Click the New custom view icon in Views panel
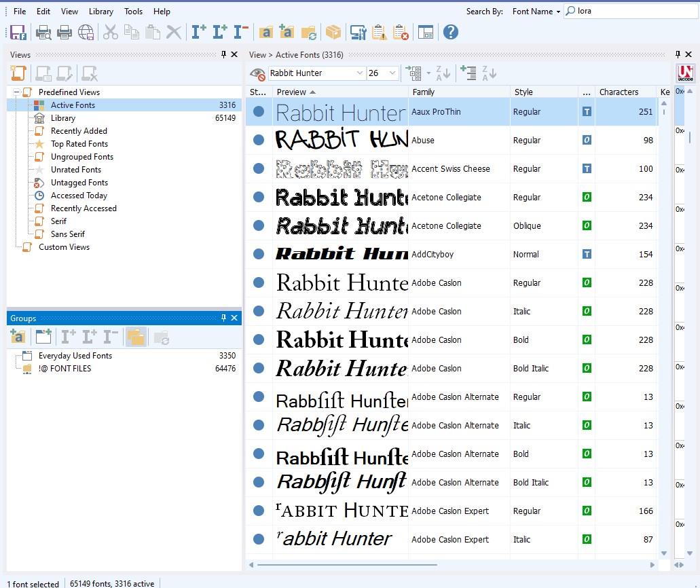700x588 pixels. 18,73
